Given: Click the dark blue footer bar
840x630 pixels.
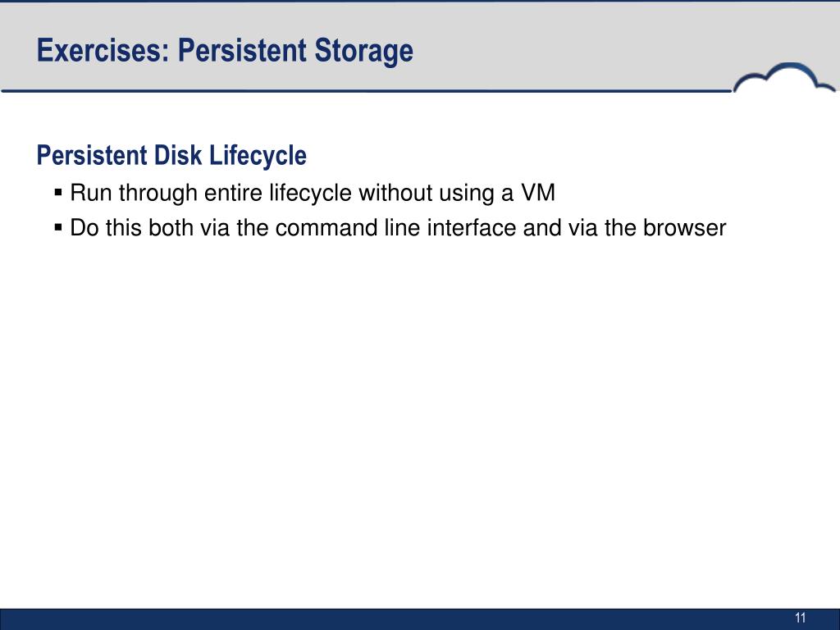Looking at the screenshot, I should [420, 619].
